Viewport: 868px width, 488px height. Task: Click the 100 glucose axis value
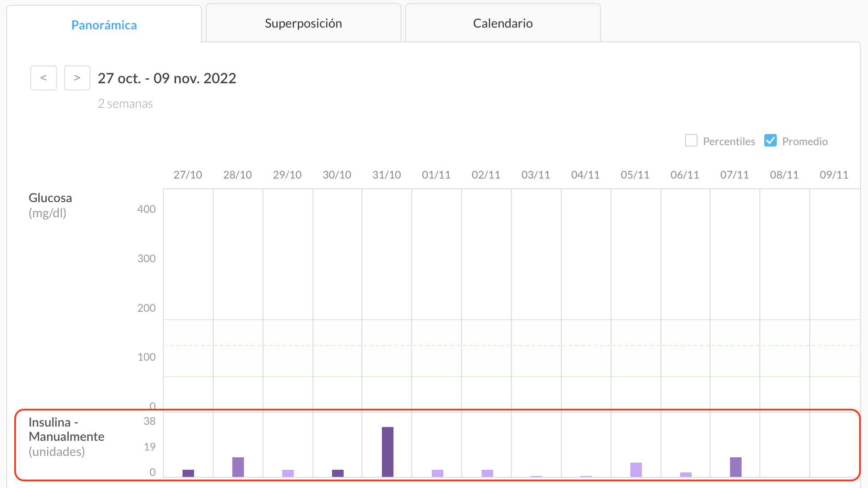click(x=146, y=357)
